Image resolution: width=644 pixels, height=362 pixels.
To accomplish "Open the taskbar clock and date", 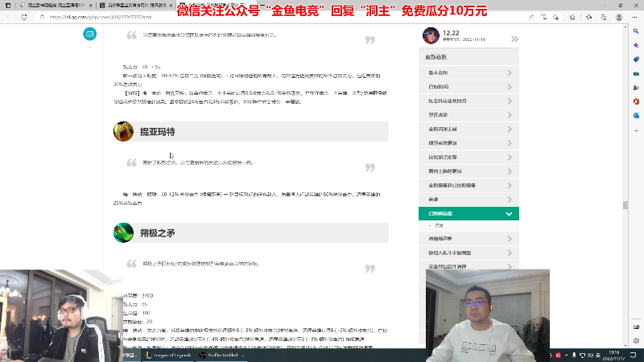I will click(614, 355).
